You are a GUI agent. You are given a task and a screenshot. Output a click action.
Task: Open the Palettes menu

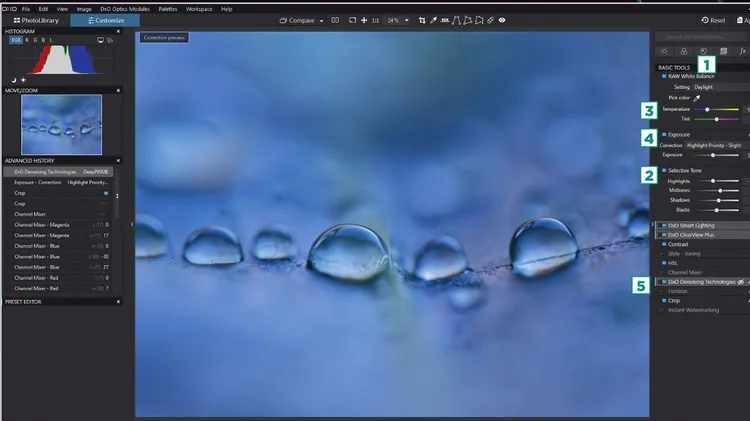(x=167, y=8)
